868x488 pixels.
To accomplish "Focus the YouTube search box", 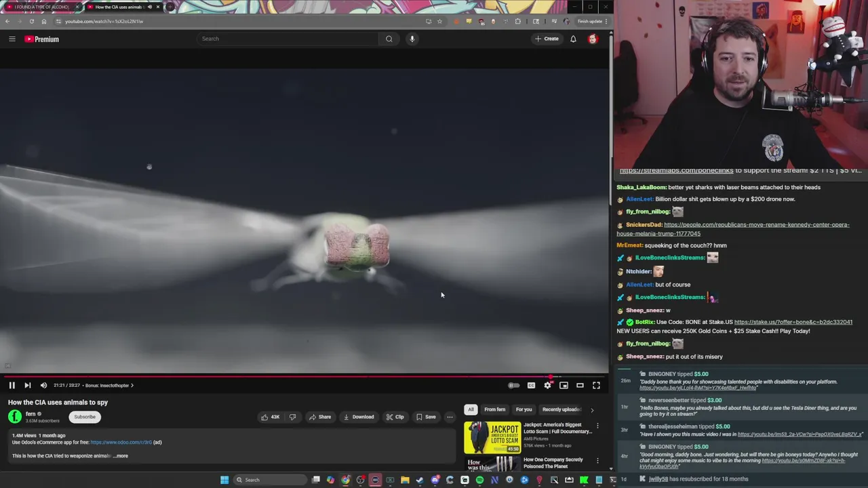I will (x=288, y=39).
